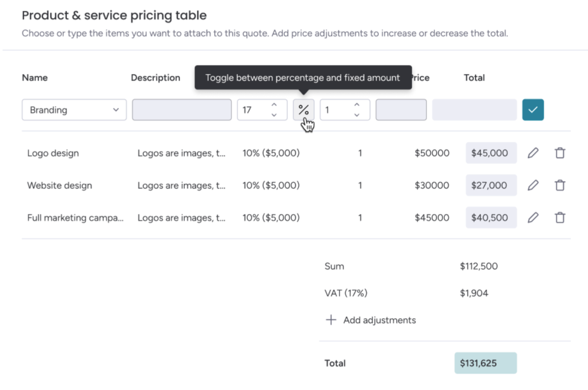Edit the Website design row
588x390 pixels.
pos(533,185)
